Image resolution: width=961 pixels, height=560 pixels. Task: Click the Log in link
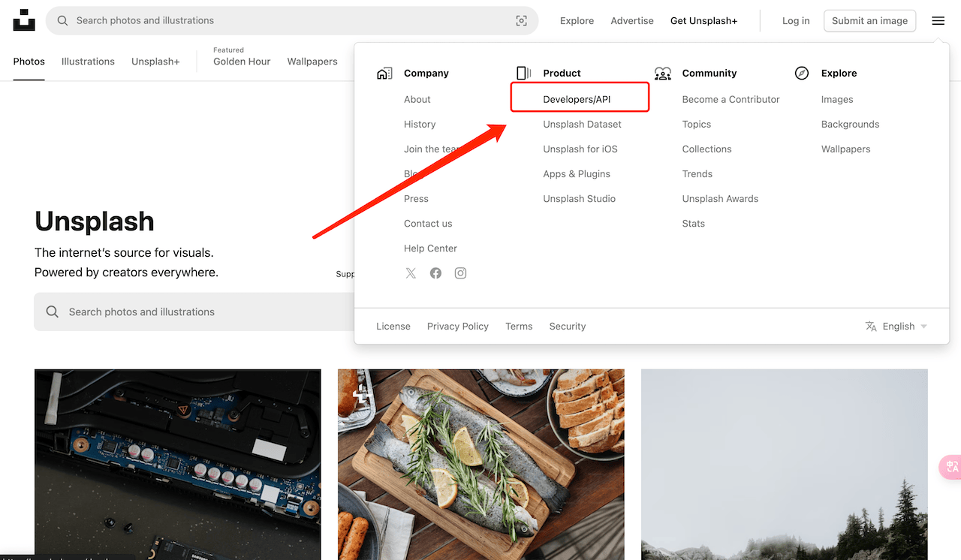point(796,21)
